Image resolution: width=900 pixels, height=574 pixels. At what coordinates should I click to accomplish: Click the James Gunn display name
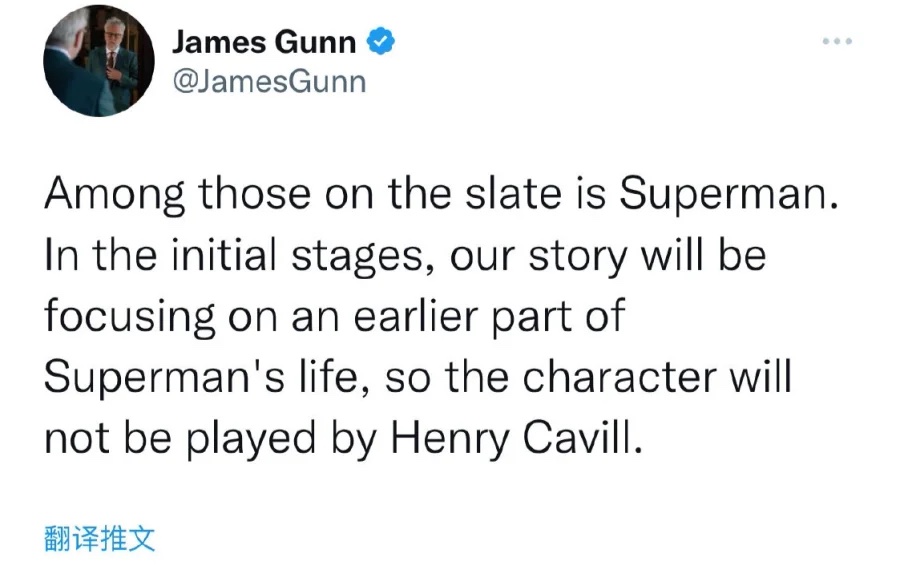coord(264,42)
